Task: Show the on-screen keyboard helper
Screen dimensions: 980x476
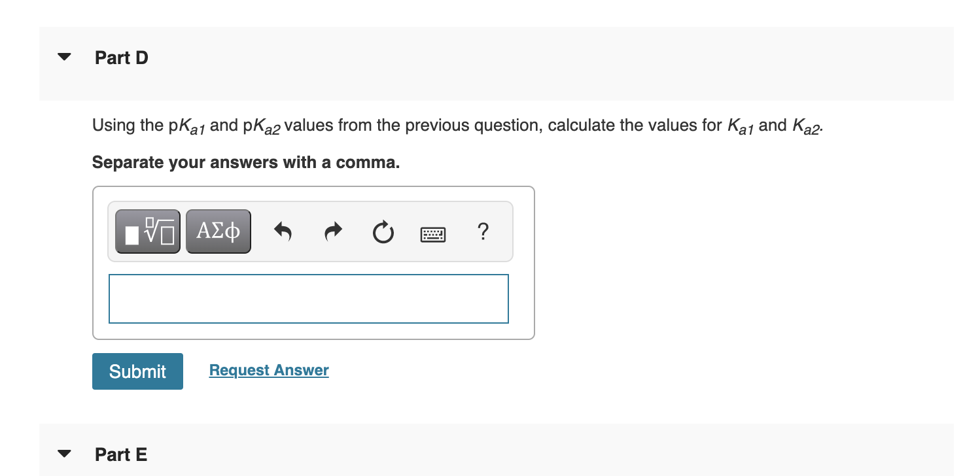Action: tap(433, 233)
